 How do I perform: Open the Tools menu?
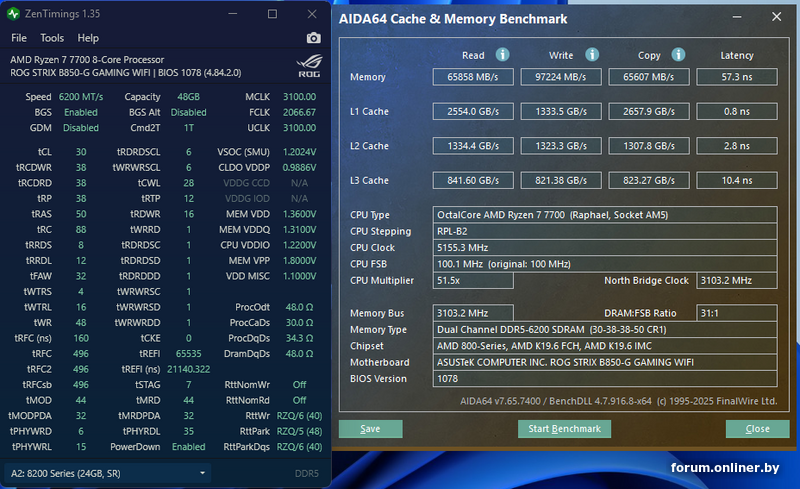52,38
